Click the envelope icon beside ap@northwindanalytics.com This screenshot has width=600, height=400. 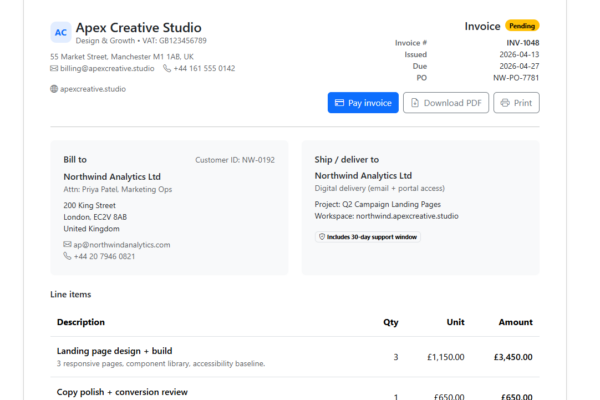67,244
